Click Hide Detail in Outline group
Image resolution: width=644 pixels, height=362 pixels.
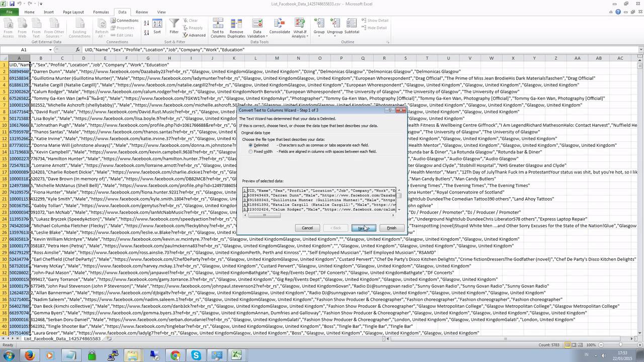(x=374, y=28)
